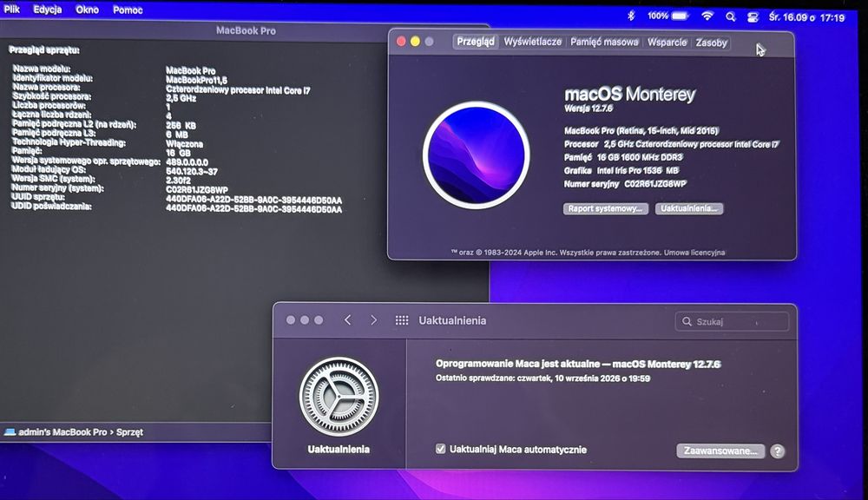Switch to the Zasoby tab
The height and width of the screenshot is (500, 868).
click(712, 43)
